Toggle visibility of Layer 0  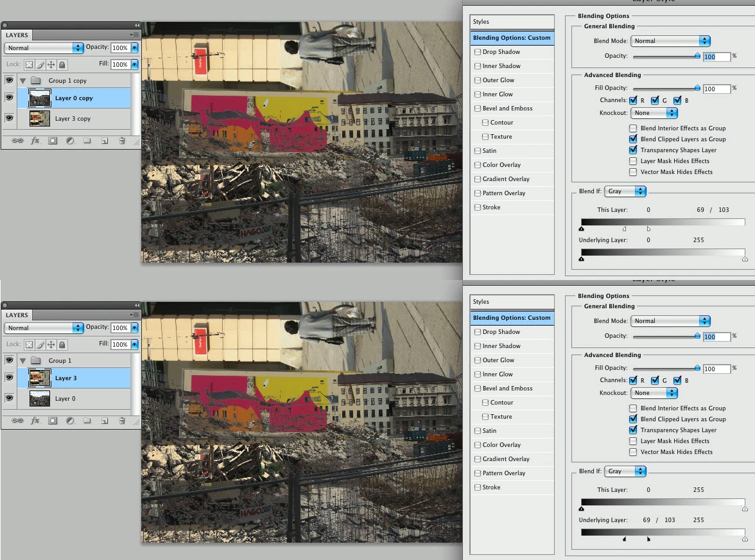click(9, 398)
